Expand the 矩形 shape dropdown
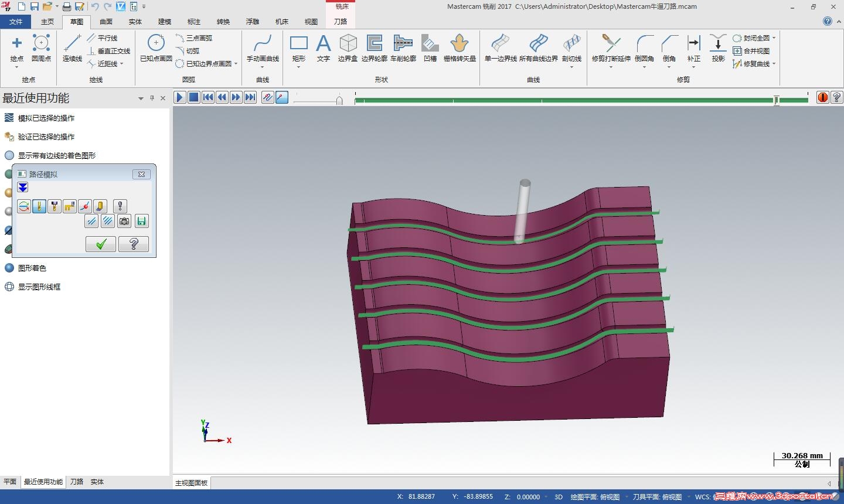 [299, 67]
